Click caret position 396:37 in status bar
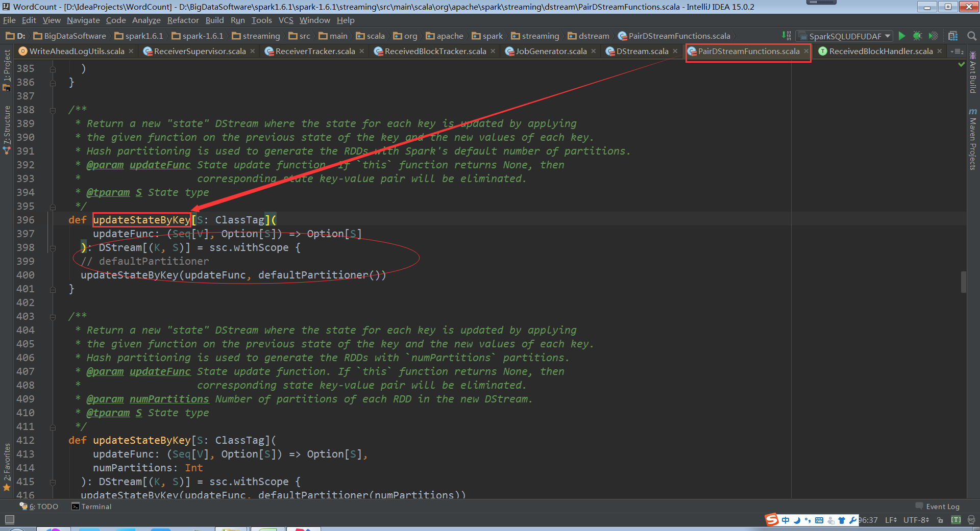Screen dimensions: 980x531 point(867,520)
